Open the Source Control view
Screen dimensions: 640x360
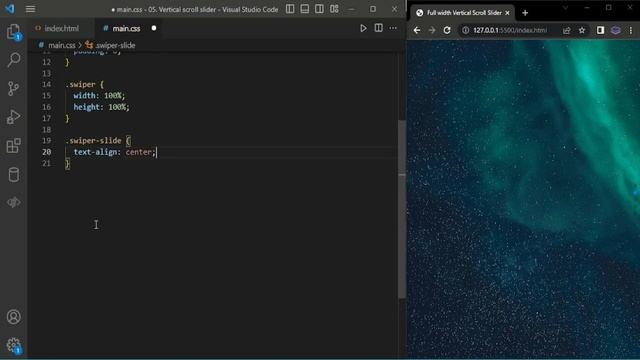click(x=13, y=89)
